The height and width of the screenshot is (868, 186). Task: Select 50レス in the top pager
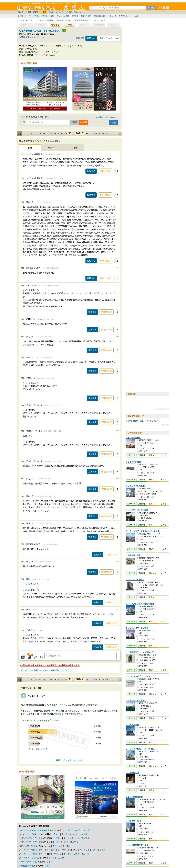pyautogui.click(x=89, y=134)
